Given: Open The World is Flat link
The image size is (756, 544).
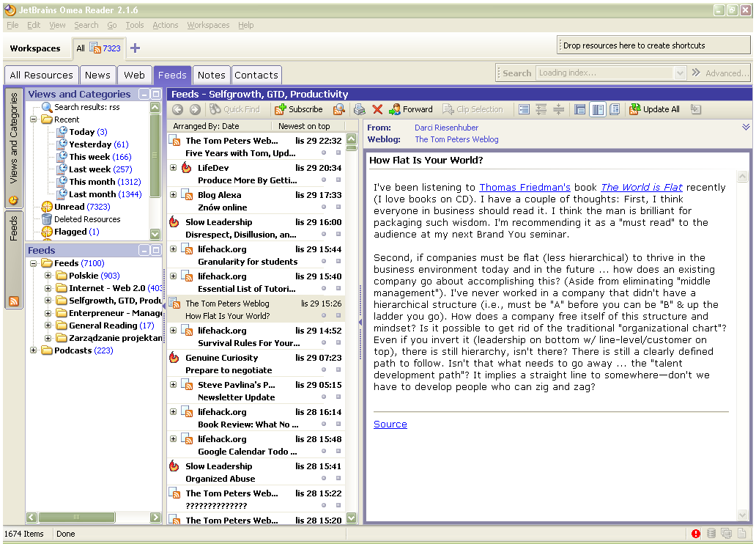Looking at the screenshot, I should (x=641, y=187).
